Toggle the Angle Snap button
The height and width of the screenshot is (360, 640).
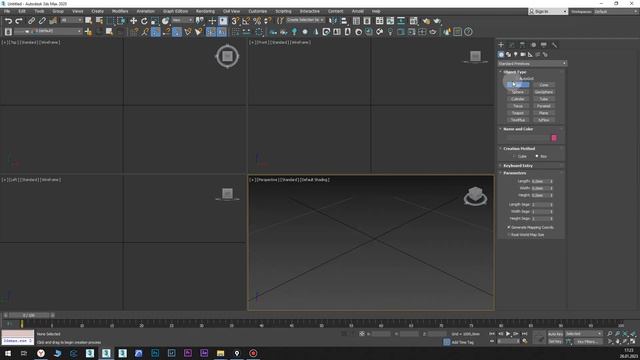point(246,21)
